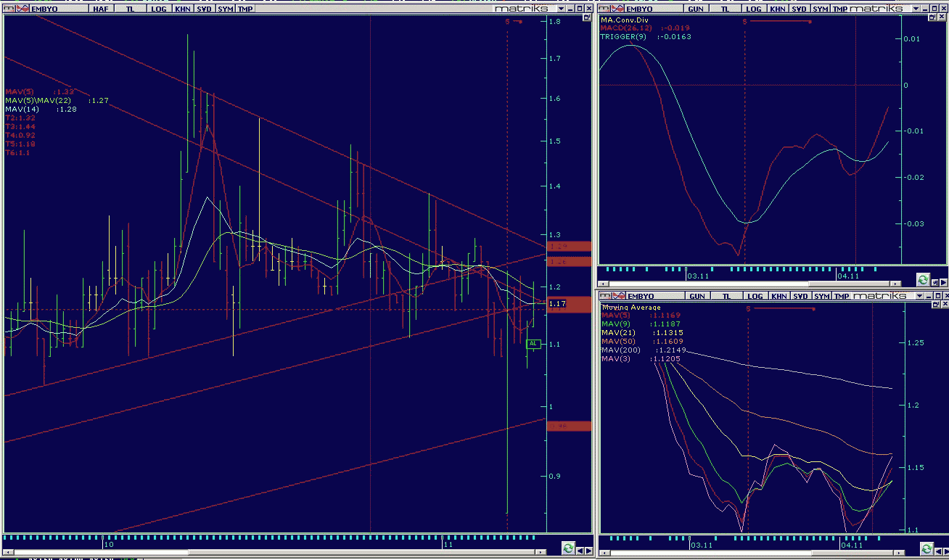Click the chart wave icon in MACD window title bar

point(617,9)
